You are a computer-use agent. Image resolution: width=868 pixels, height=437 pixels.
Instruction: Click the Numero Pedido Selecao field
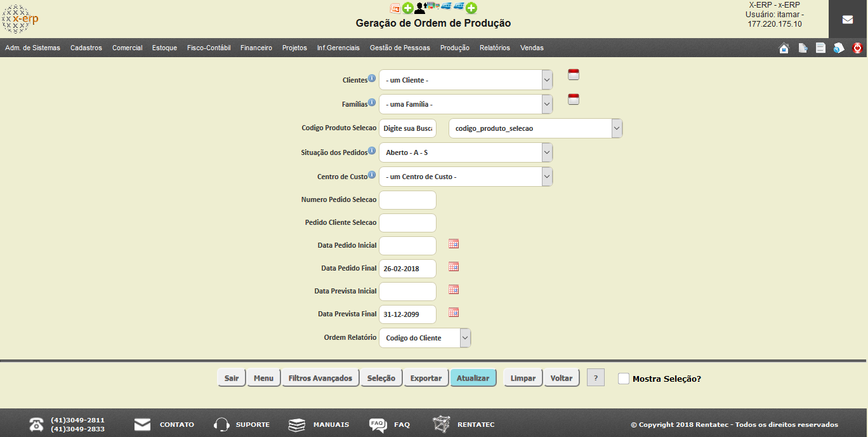click(x=407, y=199)
